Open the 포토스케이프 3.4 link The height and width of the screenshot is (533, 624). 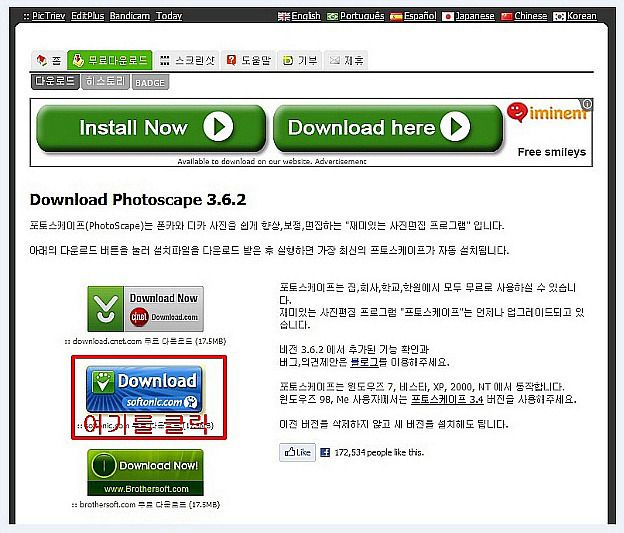point(447,399)
